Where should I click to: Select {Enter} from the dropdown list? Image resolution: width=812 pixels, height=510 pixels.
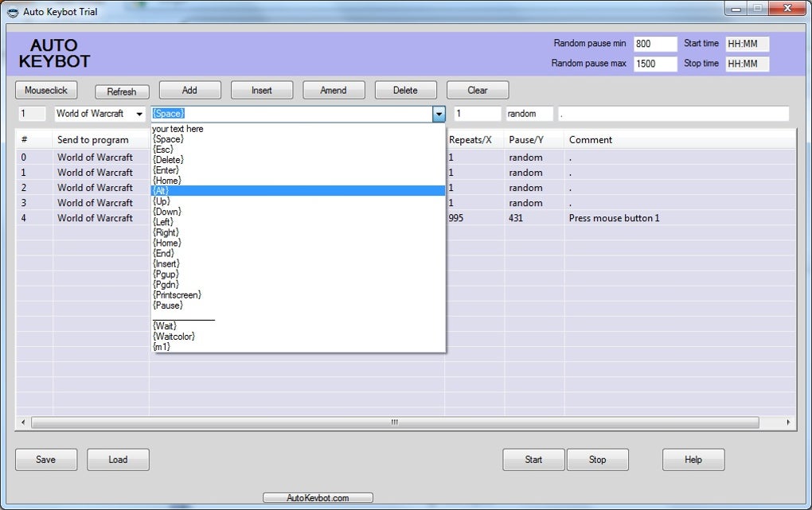(x=299, y=169)
